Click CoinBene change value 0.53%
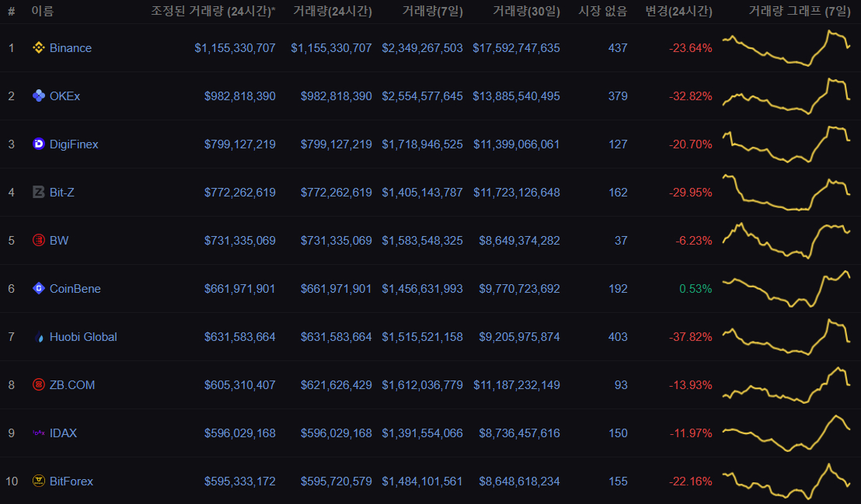Screen dimensions: 861x504 695,289
